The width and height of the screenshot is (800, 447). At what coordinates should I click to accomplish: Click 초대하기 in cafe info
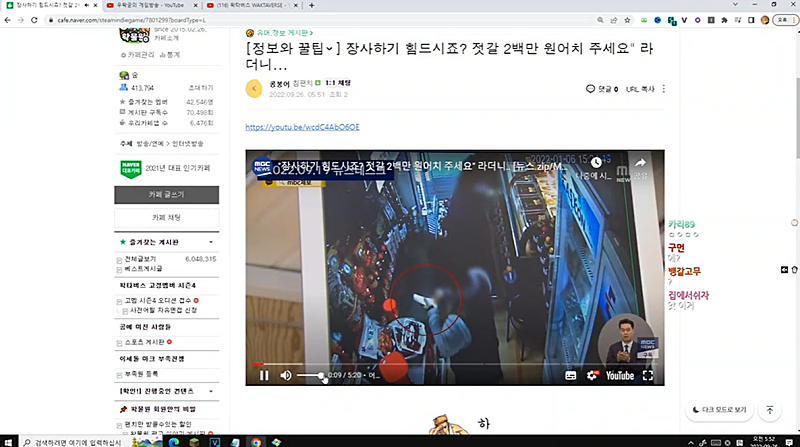[x=201, y=88]
